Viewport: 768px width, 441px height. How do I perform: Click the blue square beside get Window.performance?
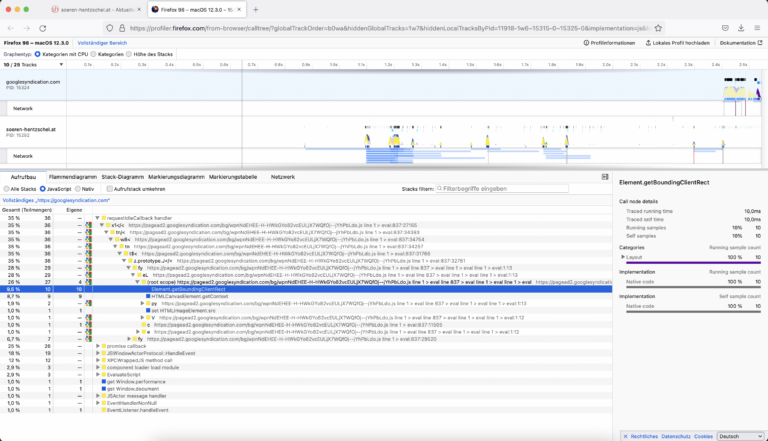pos(104,382)
